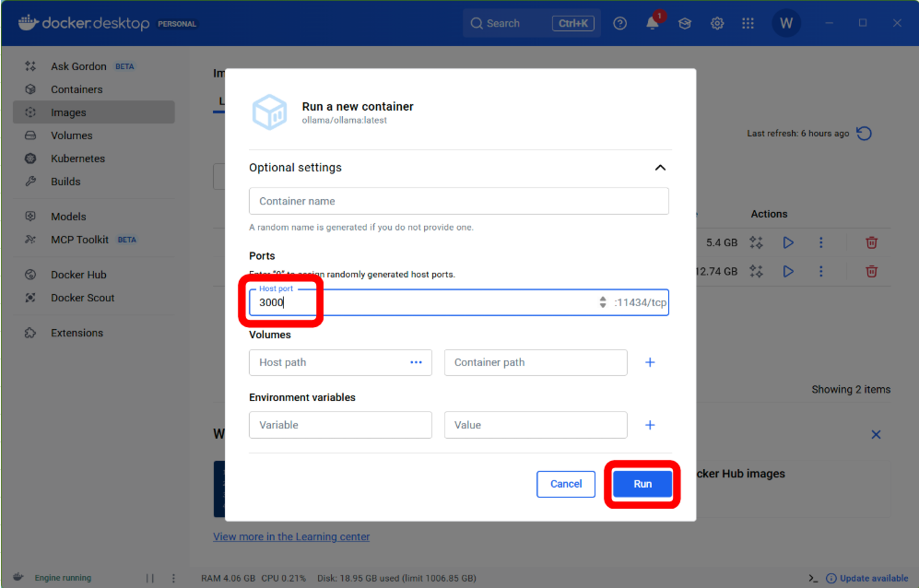Viewport: 919px width, 588px height.
Task: Open Volumes in the sidebar
Action: (71, 135)
